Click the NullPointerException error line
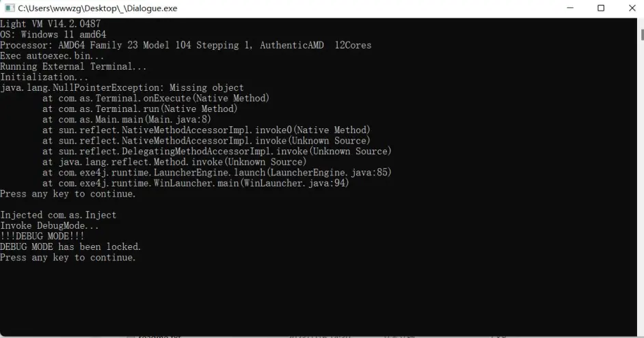 click(x=122, y=88)
